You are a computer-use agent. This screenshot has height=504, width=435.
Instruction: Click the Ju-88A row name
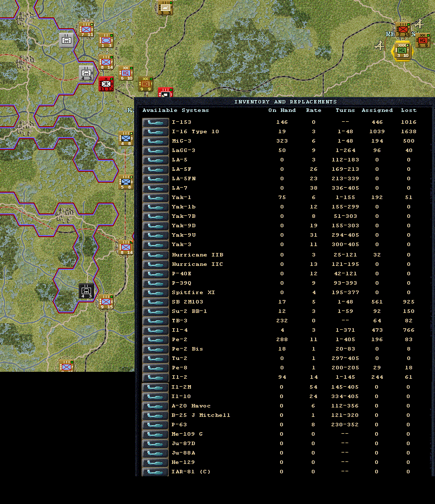[x=183, y=453]
